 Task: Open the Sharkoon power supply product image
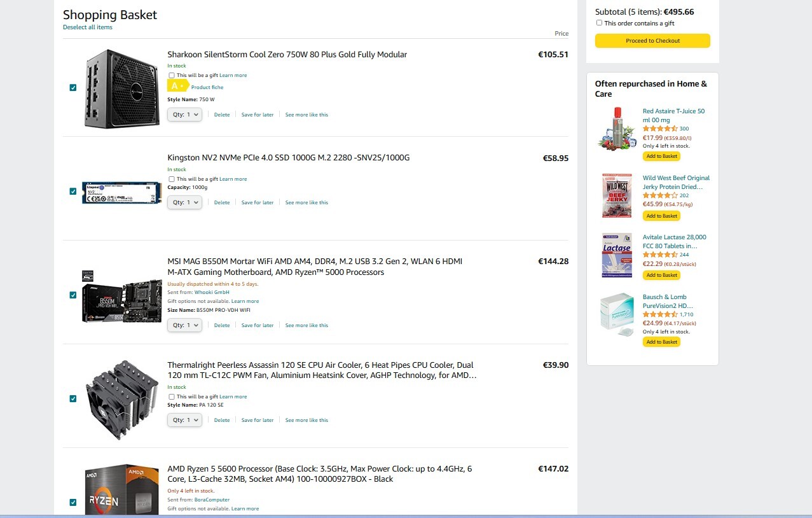pos(121,88)
